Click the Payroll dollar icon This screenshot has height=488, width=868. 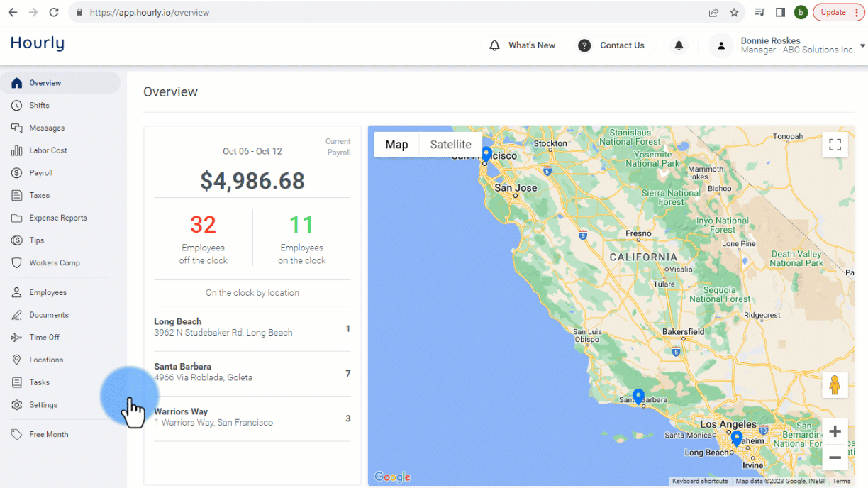click(x=17, y=173)
